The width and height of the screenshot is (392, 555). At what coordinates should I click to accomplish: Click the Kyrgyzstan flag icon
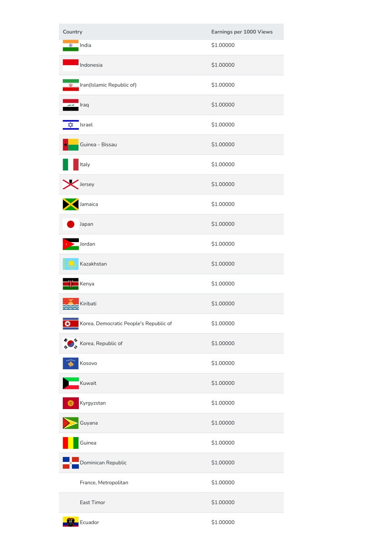[x=70, y=403]
